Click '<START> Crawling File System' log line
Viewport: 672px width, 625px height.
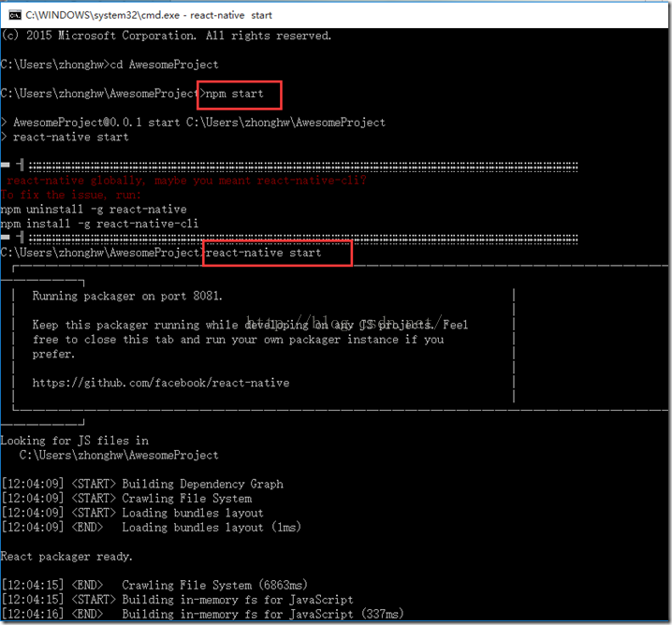(x=127, y=499)
